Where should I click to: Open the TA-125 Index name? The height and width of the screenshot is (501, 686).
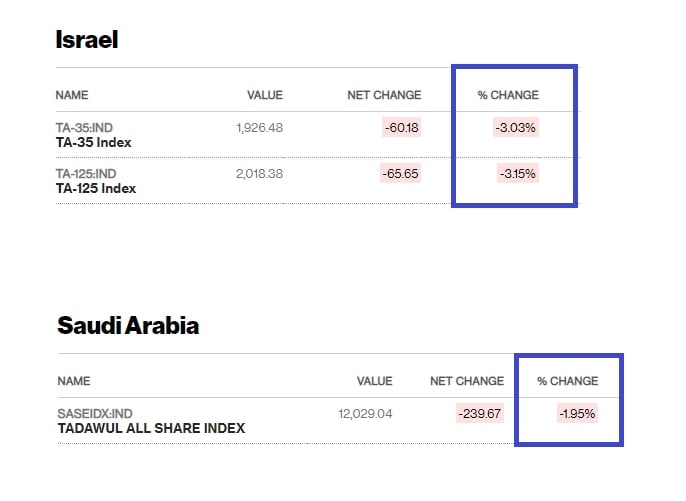pyautogui.click(x=96, y=189)
